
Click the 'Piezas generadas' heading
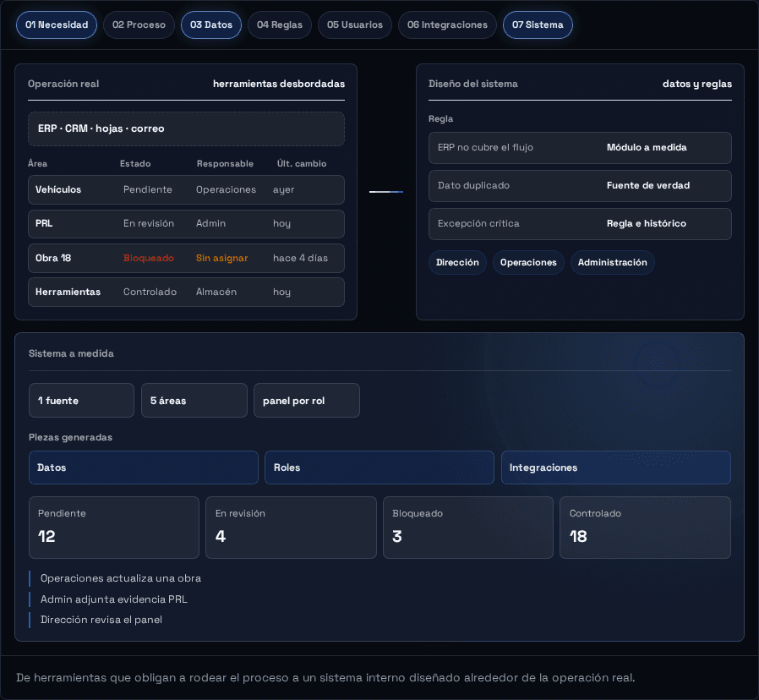coord(70,437)
